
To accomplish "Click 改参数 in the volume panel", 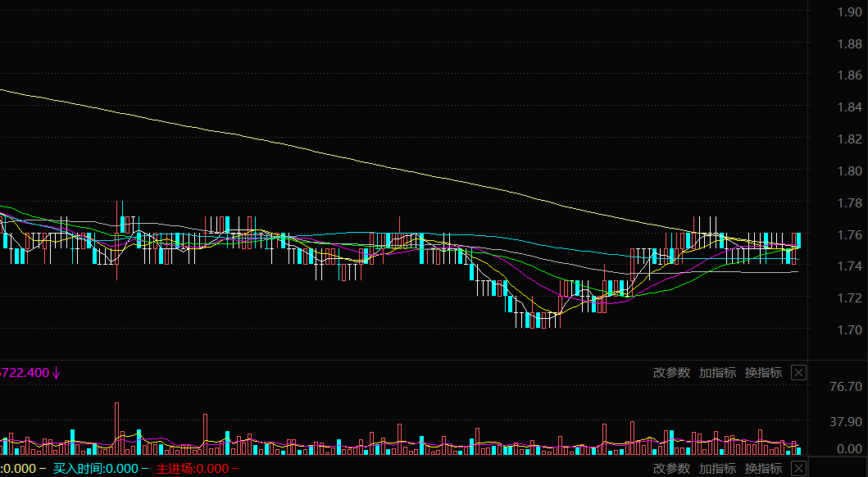I will tap(671, 373).
